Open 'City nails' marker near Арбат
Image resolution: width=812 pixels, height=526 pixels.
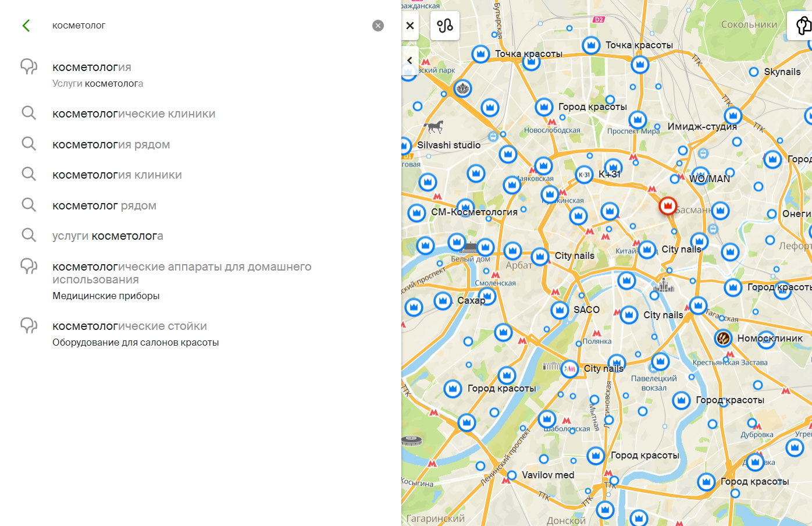(x=540, y=256)
